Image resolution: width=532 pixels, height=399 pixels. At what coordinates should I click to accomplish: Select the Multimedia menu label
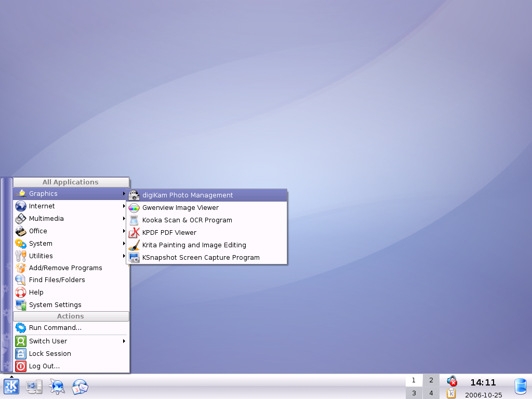click(x=46, y=219)
